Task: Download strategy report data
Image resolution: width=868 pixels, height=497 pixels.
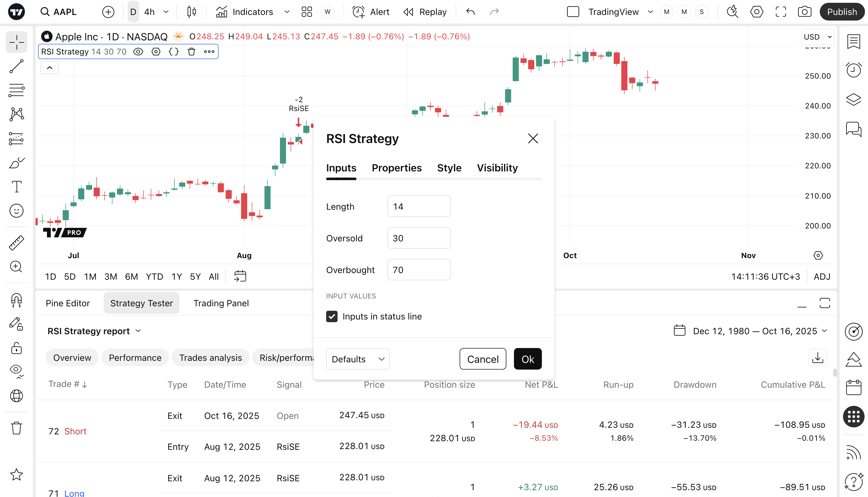Action: click(x=817, y=357)
